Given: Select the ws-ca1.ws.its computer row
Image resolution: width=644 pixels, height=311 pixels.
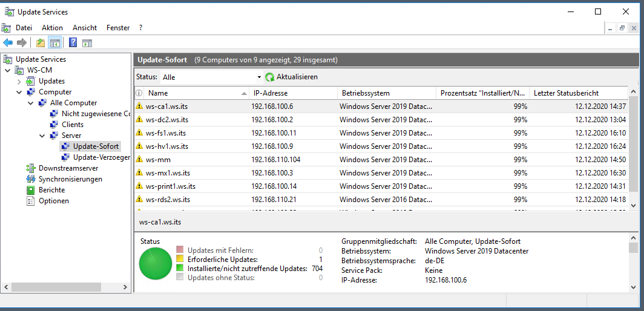Looking at the screenshot, I should tap(381, 106).
